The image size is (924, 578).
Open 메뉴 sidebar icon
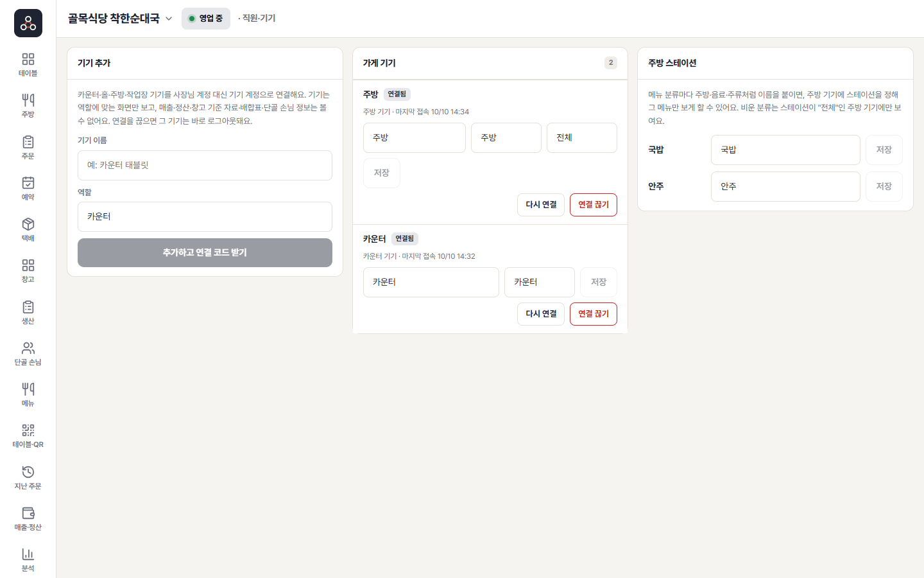28,395
